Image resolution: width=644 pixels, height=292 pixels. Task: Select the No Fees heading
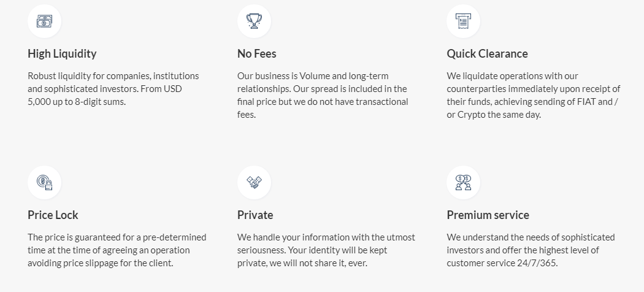click(257, 54)
